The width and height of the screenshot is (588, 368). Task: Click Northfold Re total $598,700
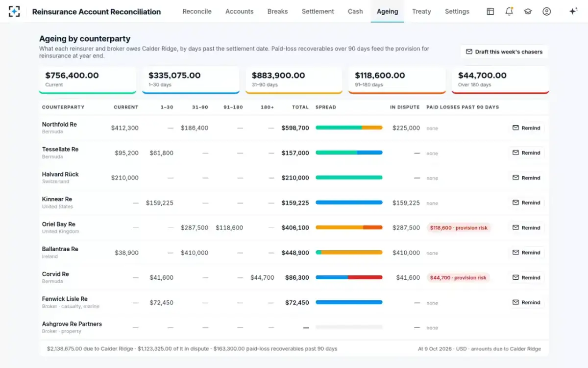pos(295,128)
